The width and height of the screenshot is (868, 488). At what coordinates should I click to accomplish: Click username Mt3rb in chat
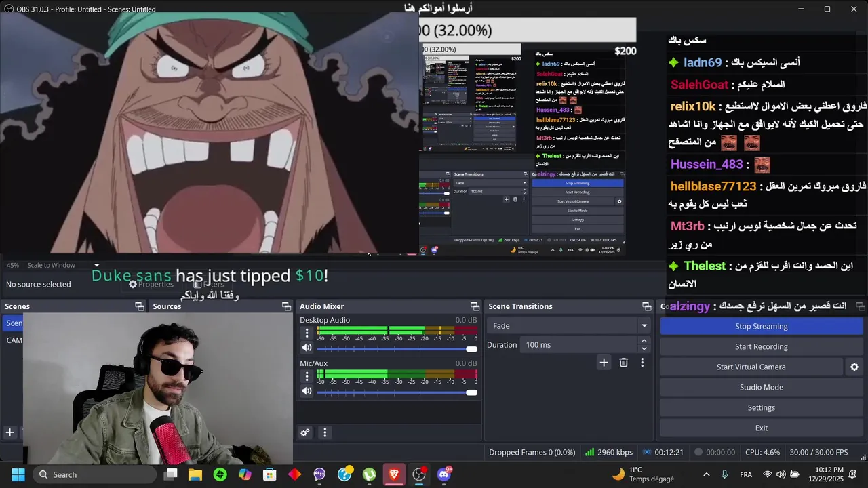[688, 226]
